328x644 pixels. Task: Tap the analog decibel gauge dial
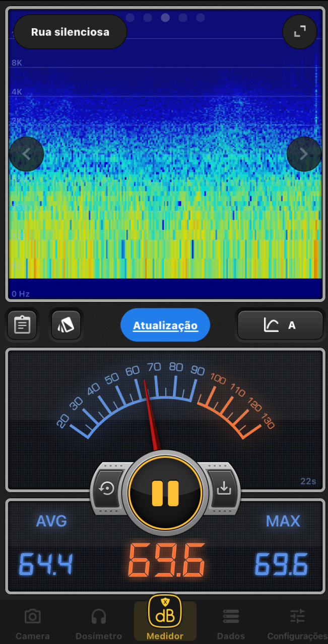tap(165, 397)
